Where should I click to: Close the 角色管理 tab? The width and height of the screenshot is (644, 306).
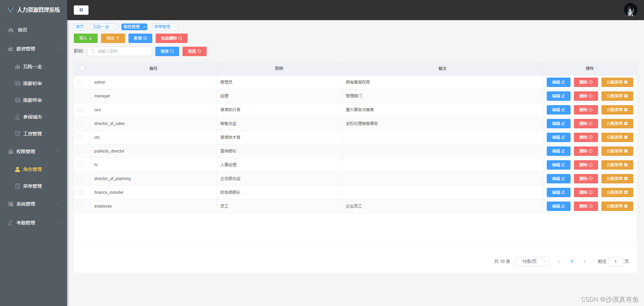tap(144, 27)
